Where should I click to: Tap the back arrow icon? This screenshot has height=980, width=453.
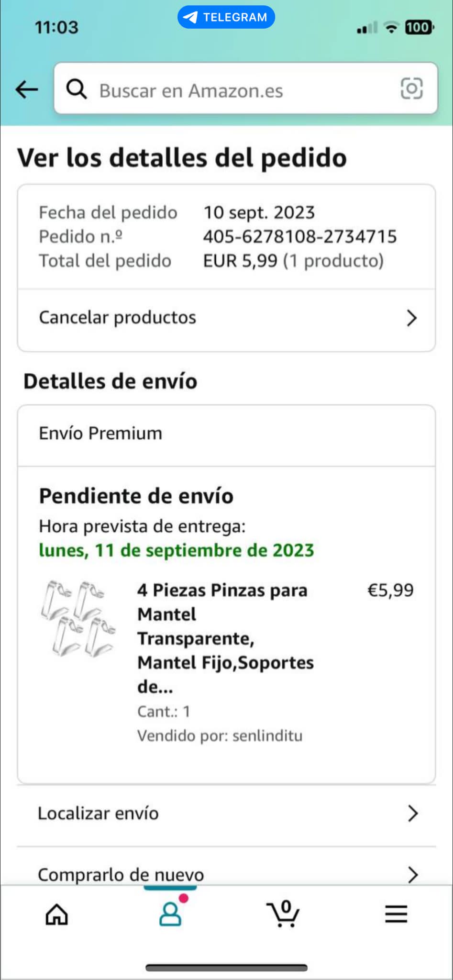click(x=27, y=89)
